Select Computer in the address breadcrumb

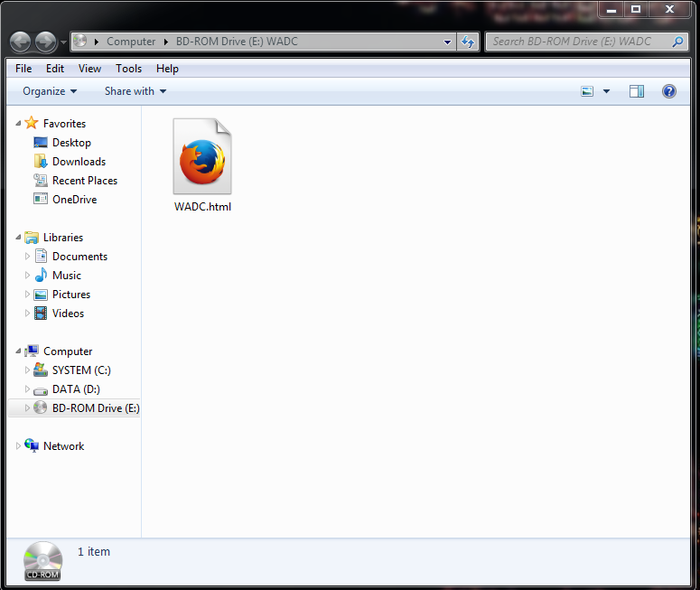[x=131, y=42]
